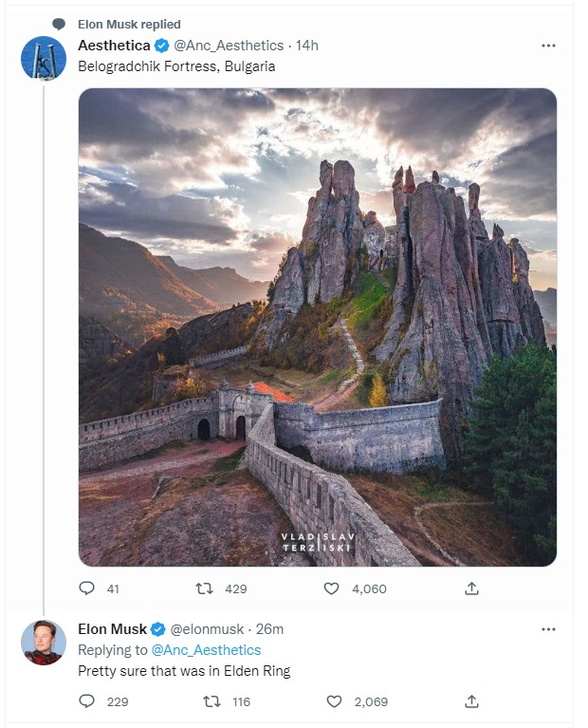Share the Aesthetica tweet
The image size is (588, 728).
471,588
